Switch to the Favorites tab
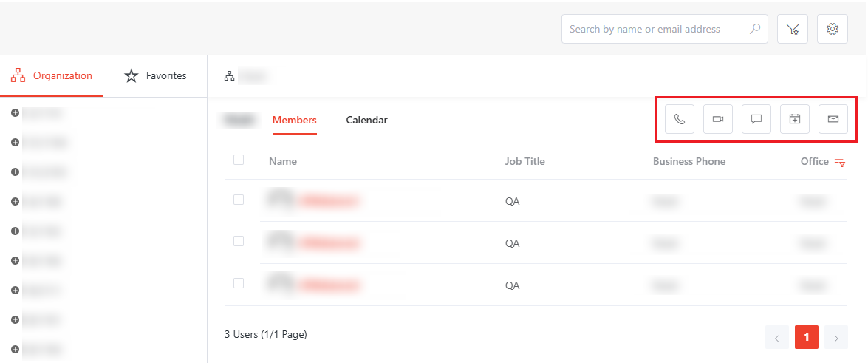This screenshot has width=868, height=363. 155,75
